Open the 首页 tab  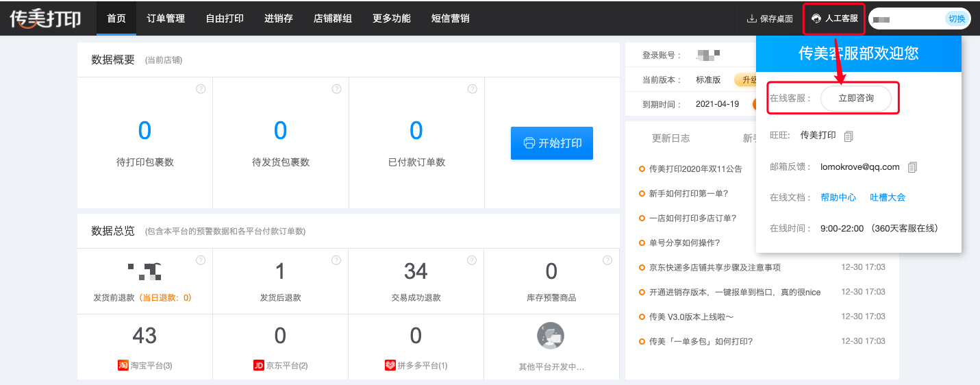pyautogui.click(x=116, y=18)
